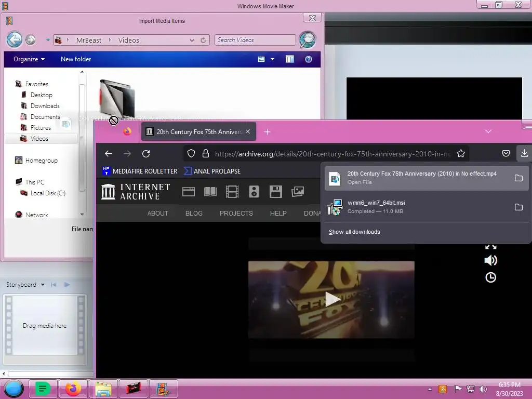Click the site lock padlock icon
Viewport: 532px width, 399px height.
pyautogui.click(x=206, y=154)
